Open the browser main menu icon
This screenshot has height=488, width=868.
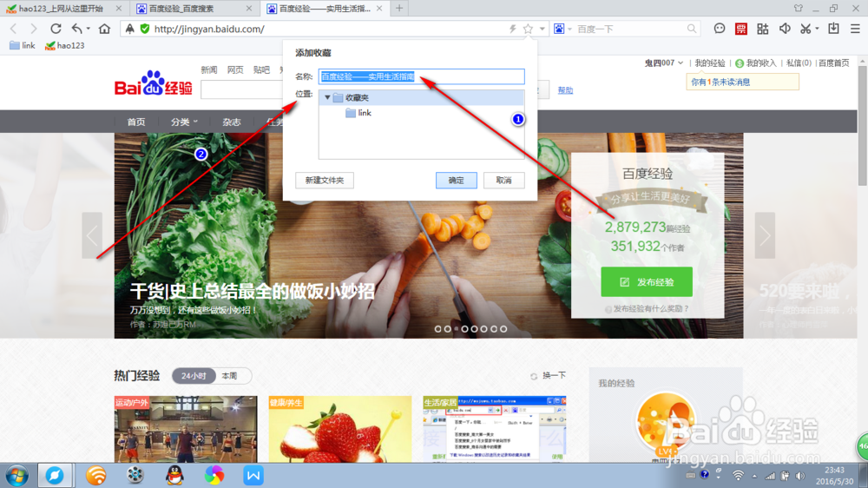(855, 29)
